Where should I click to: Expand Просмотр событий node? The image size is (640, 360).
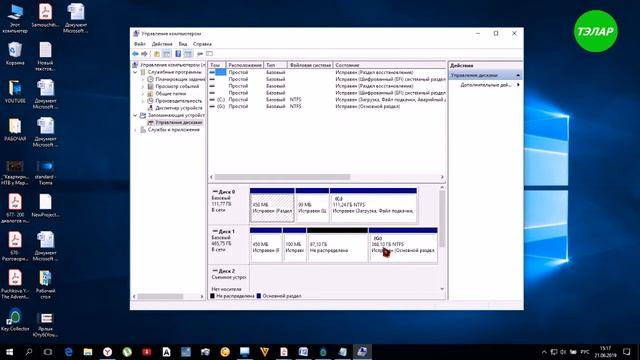point(143,87)
